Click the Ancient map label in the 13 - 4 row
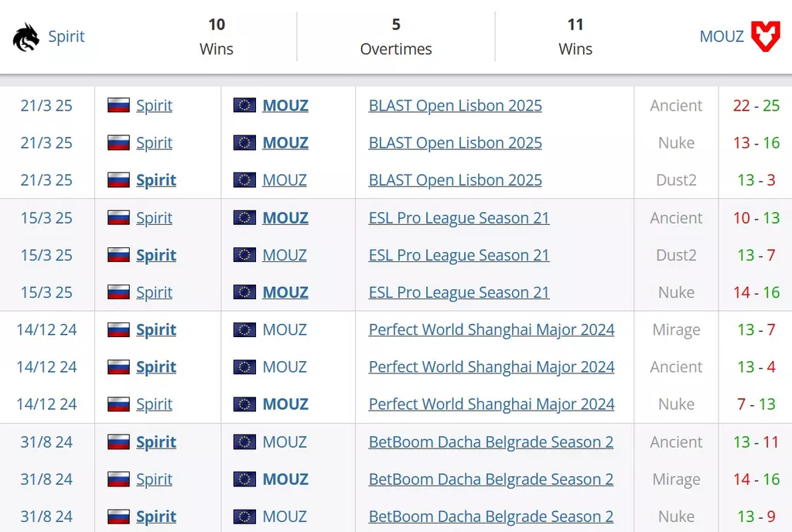The width and height of the screenshot is (792, 532). [676, 367]
